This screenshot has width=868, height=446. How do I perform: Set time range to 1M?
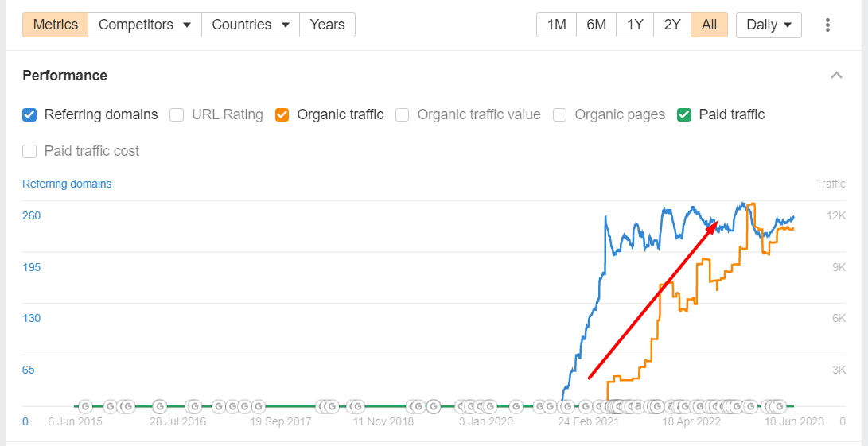(556, 25)
